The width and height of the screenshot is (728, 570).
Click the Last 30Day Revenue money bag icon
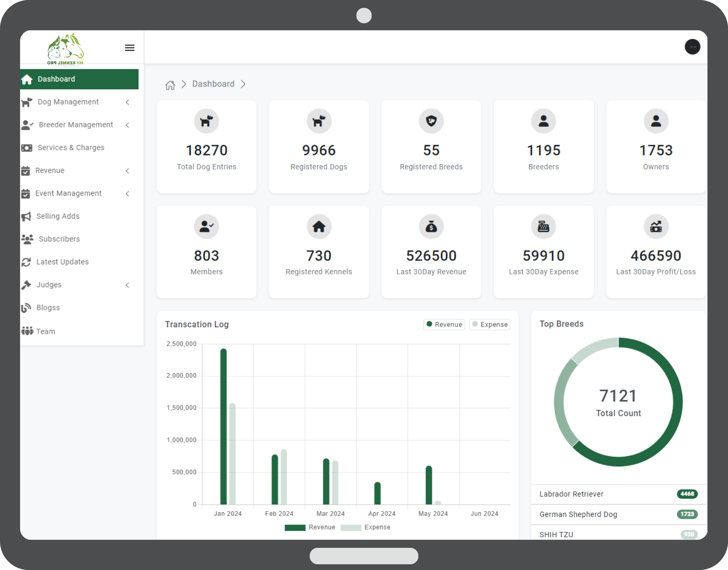point(431,226)
